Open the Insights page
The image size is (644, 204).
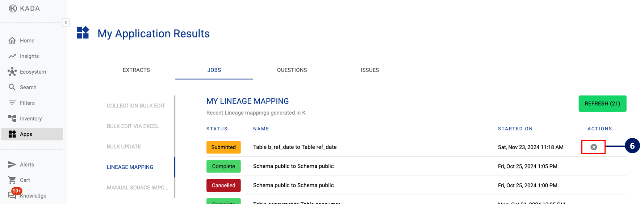[29, 56]
